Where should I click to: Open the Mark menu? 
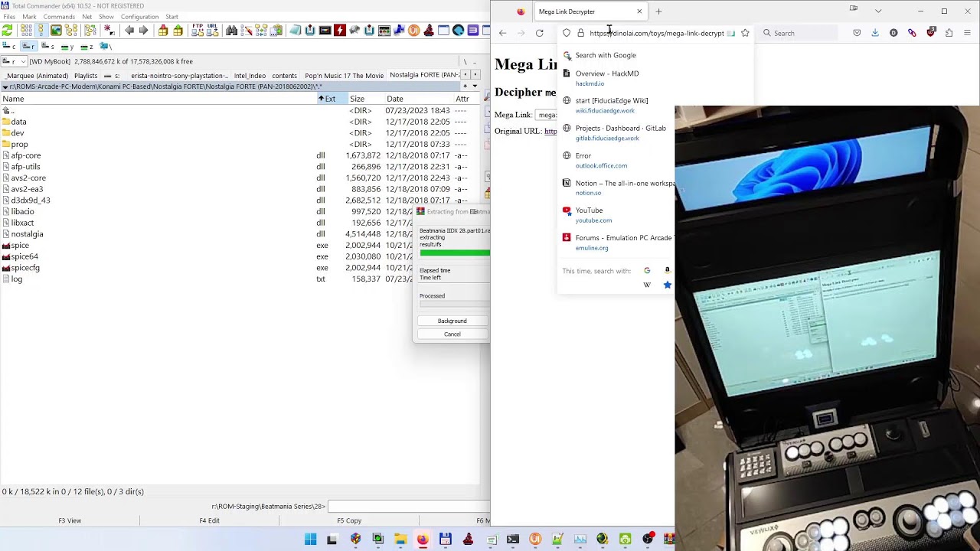(29, 17)
